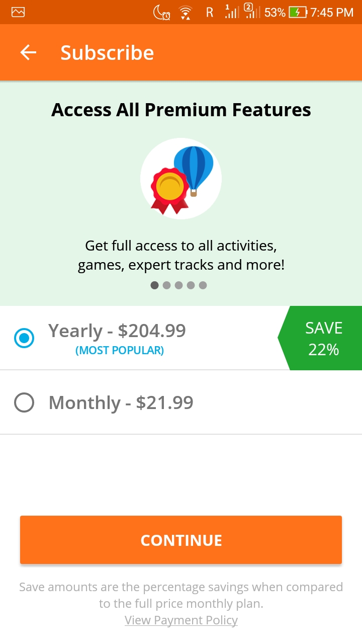Tap the SIM 2 signal strength icon

tap(252, 12)
